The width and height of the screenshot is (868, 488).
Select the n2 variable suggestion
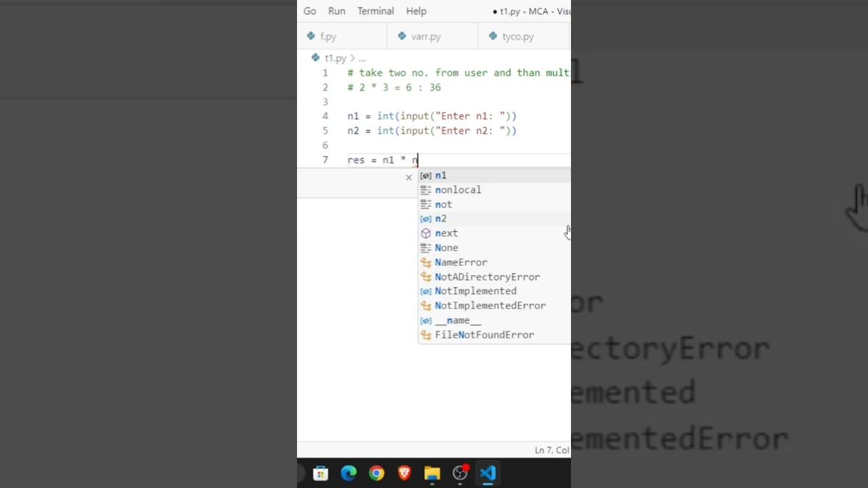[494, 219]
